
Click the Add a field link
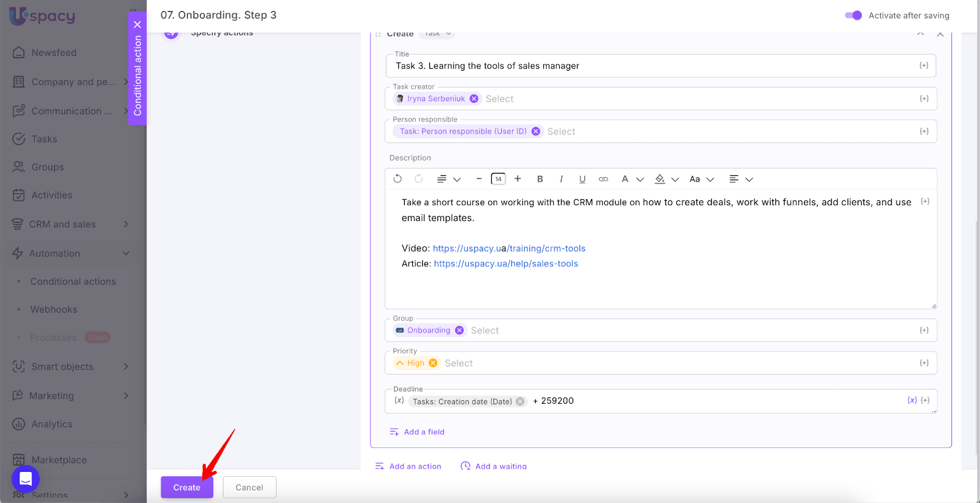coord(424,432)
